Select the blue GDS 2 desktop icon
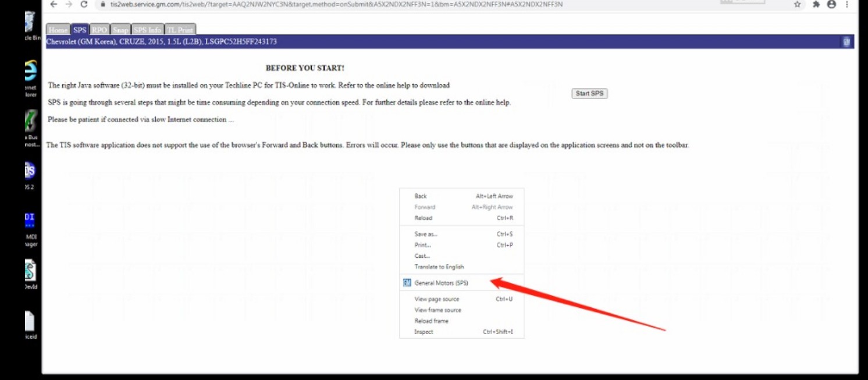 [x=30, y=171]
